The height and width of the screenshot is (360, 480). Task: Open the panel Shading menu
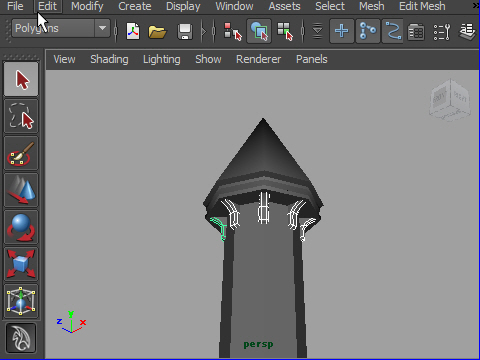(109, 59)
